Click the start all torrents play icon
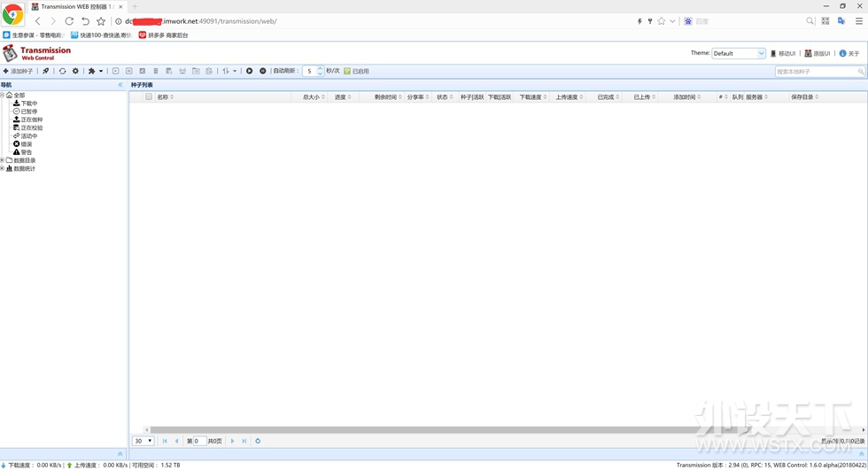Viewport: 868px width, 470px height. point(250,72)
